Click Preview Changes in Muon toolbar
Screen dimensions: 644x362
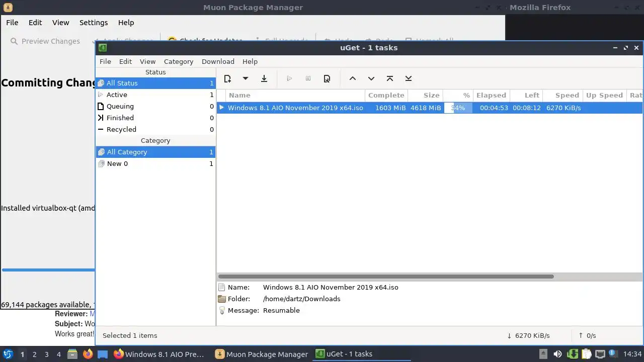45,41
